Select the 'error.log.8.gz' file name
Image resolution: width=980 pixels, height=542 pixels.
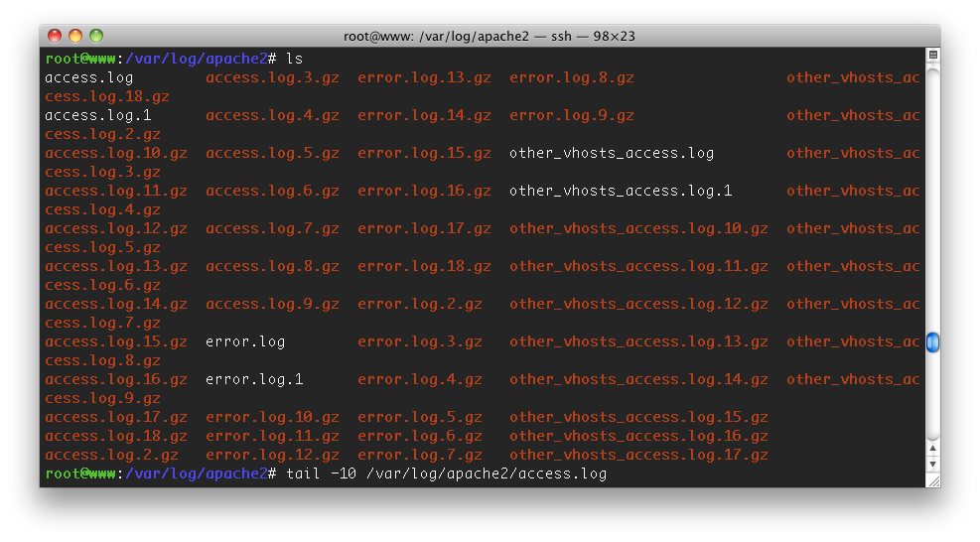pyautogui.click(x=572, y=78)
